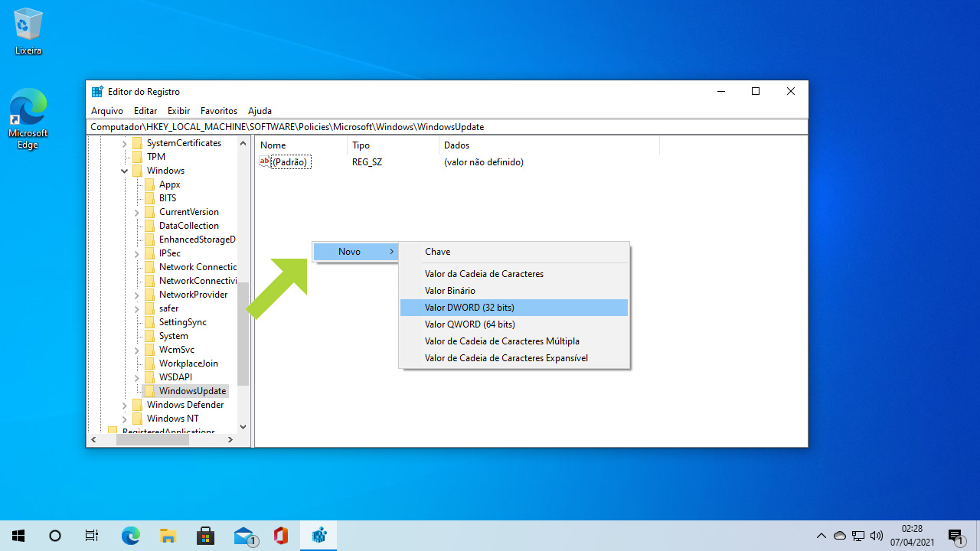Expand the SystemCertificates node

coord(124,143)
